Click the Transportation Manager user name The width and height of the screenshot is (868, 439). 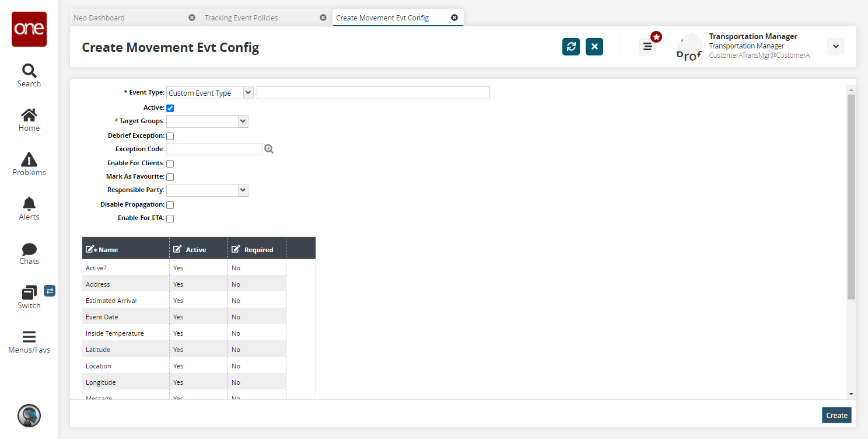pos(753,36)
